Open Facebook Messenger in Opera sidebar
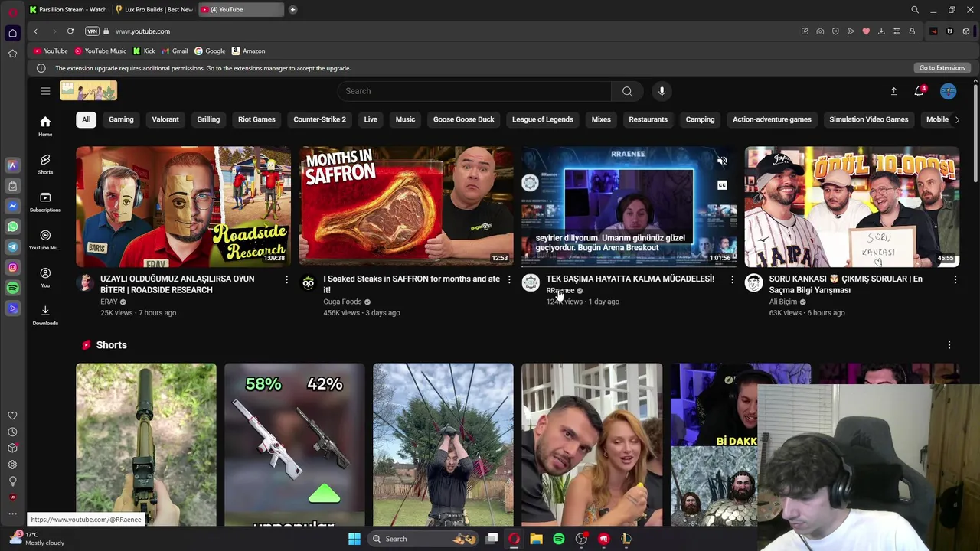This screenshot has width=980, height=551. tap(12, 206)
